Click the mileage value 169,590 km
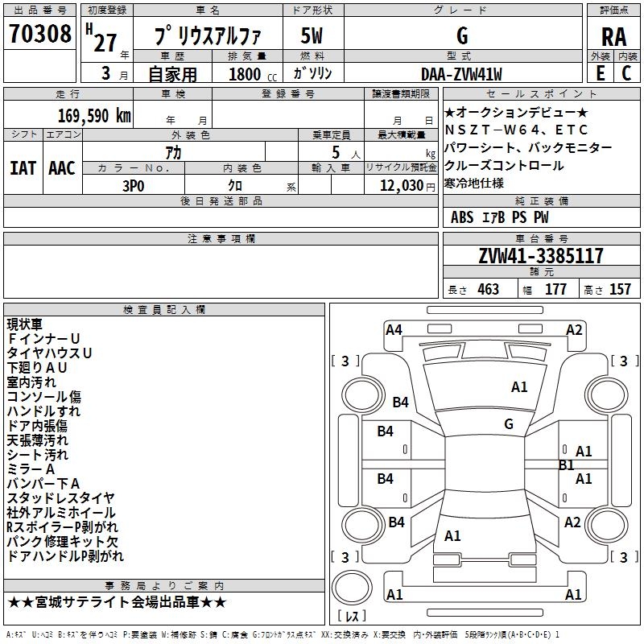The width and height of the screenshot is (644, 644). [94, 115]
